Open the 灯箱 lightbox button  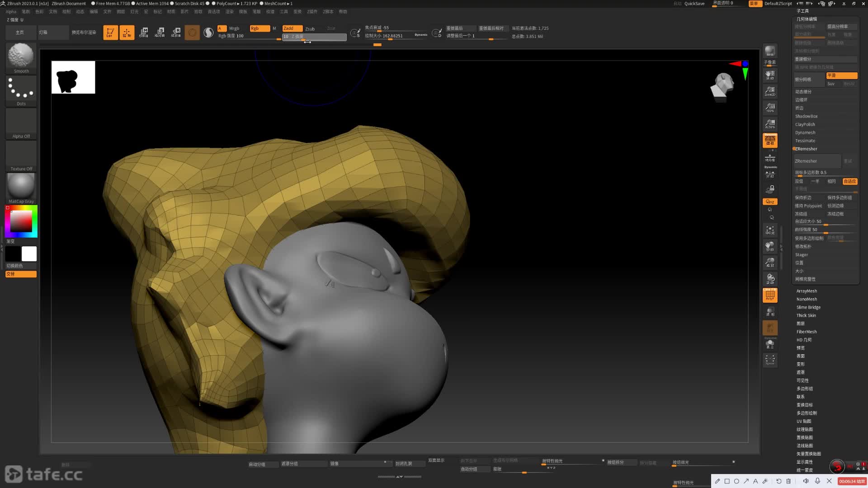[53, 33]
